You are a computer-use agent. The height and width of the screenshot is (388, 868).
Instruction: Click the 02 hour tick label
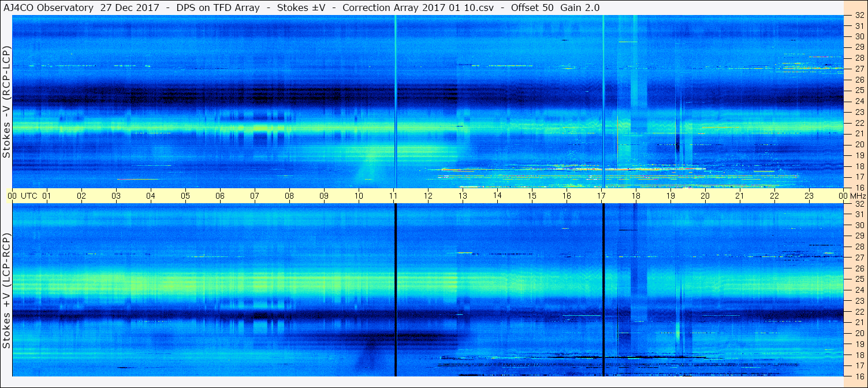[81, 196]
